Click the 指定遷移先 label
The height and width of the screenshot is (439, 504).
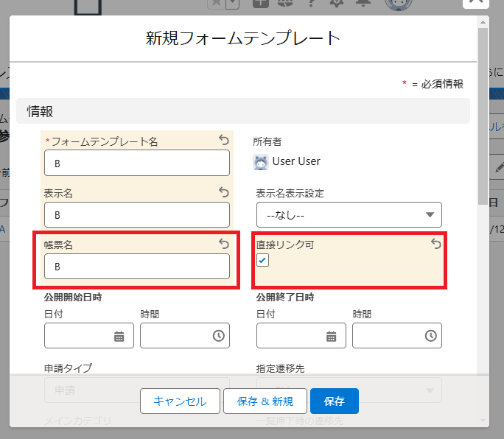pyautogui.click(x=280, y=368)
